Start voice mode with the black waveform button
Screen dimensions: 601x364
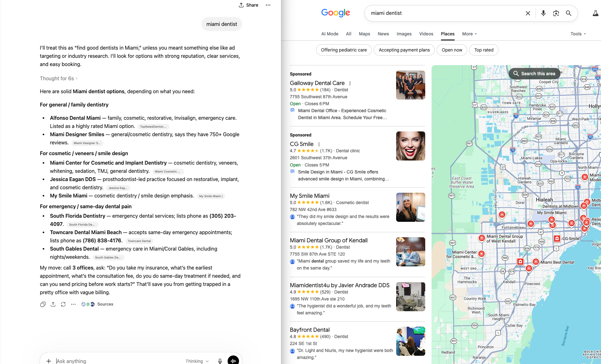(x=233, y=360)
